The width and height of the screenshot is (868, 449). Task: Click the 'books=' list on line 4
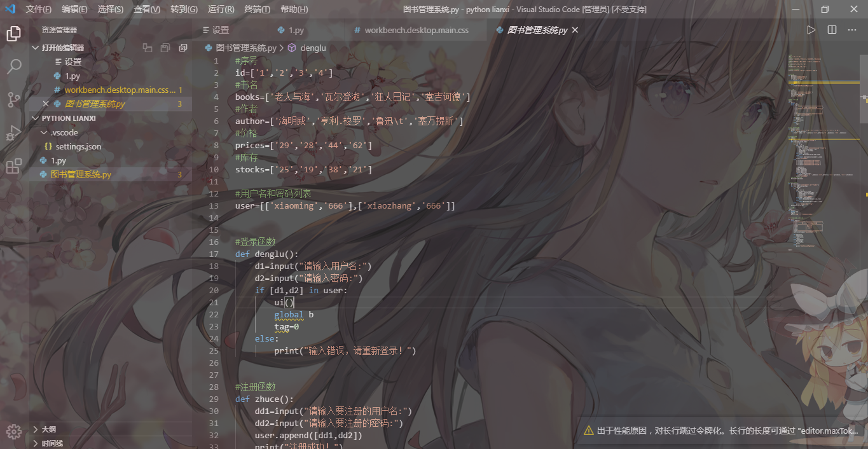352,97
